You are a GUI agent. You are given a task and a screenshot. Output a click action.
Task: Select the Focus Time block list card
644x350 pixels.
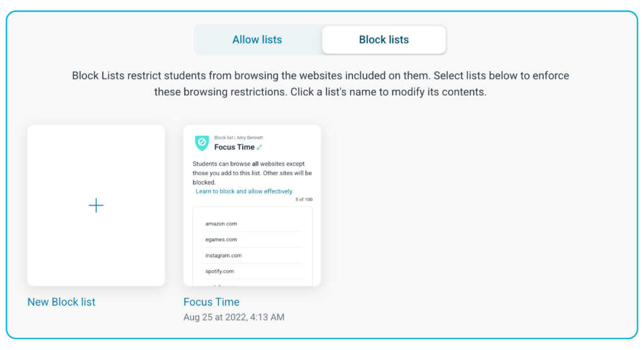[x=252, y=205]
